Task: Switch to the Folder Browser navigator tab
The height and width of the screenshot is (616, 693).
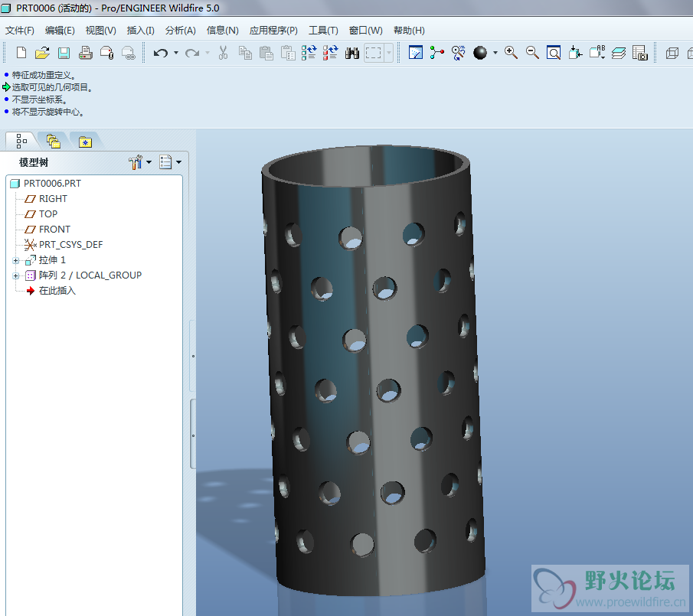Action: pyautogui.click(x=53, y=142)
